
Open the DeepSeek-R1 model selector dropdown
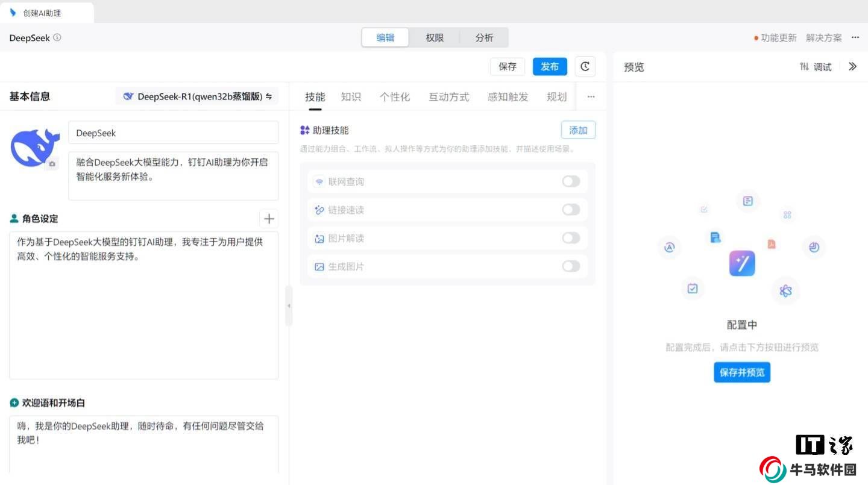(x=197, y=96)
